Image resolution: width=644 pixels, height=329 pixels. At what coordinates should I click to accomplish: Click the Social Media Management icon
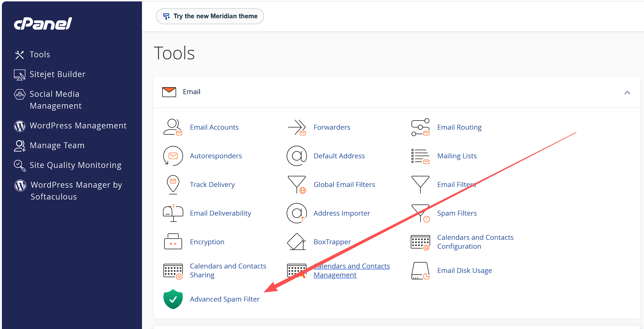click(20, 94)
